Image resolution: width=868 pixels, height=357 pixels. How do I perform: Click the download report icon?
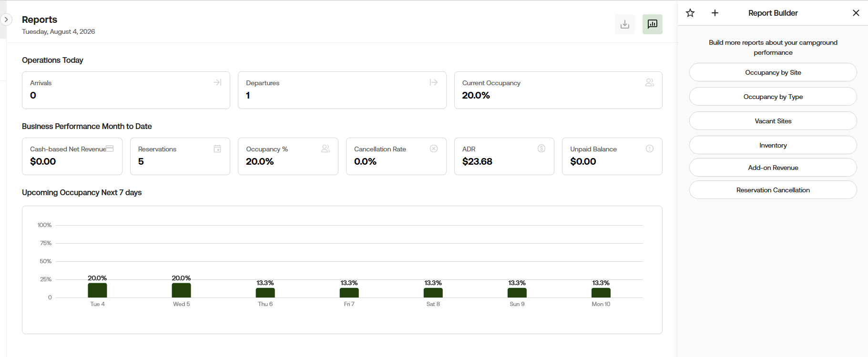[624, 24]
